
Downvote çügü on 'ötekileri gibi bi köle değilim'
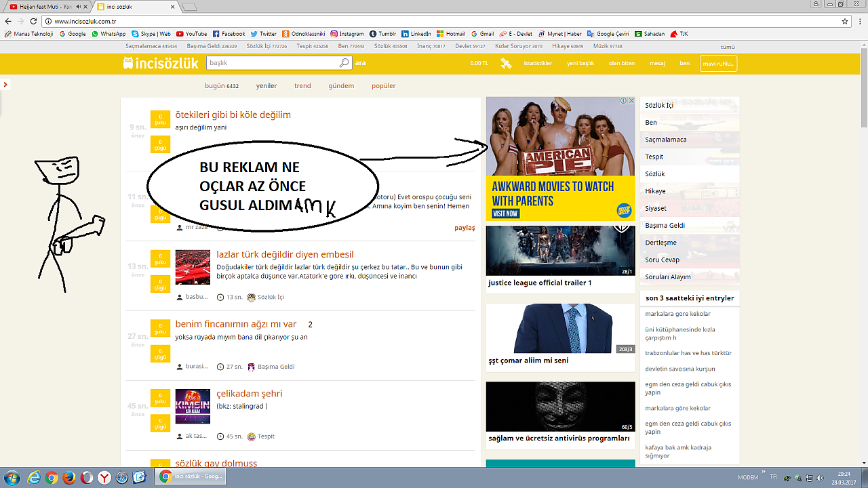click(x=160, y=144)
